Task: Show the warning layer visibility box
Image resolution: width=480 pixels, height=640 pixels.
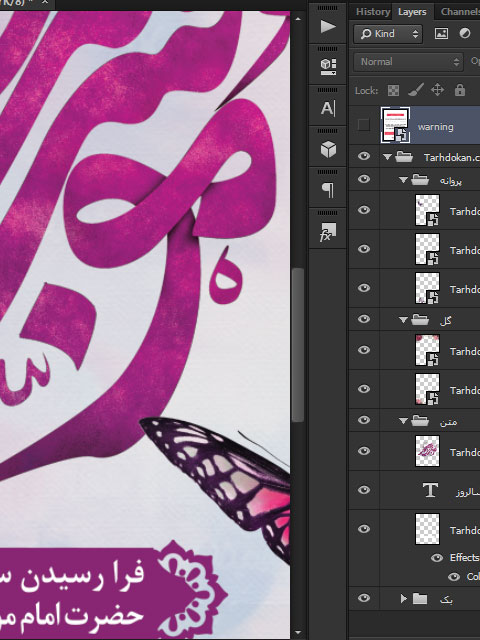Action: click(363, 125)
